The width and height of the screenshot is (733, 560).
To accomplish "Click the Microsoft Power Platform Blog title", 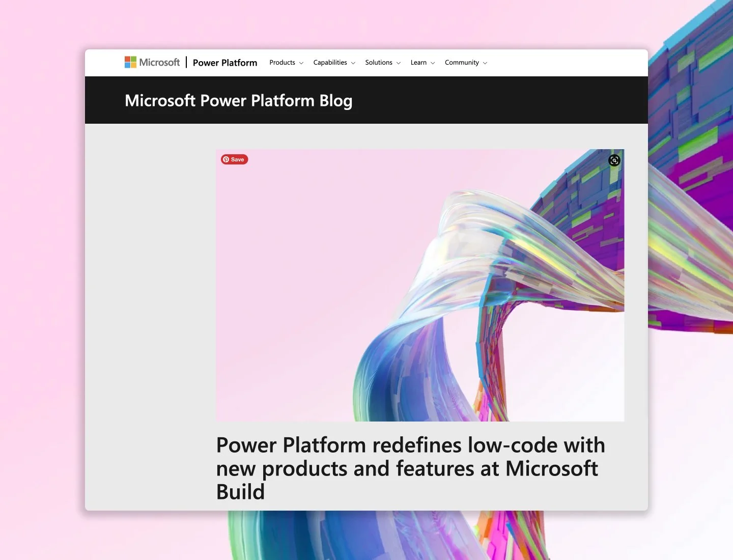I will click(x=238, y=101).
